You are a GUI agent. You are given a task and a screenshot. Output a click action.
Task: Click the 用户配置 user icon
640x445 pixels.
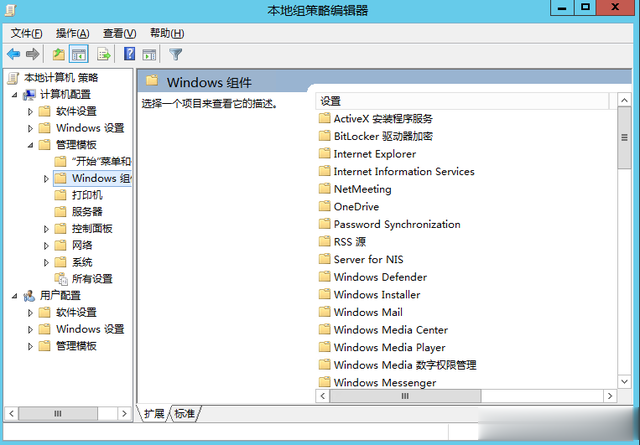click(29, 296)
